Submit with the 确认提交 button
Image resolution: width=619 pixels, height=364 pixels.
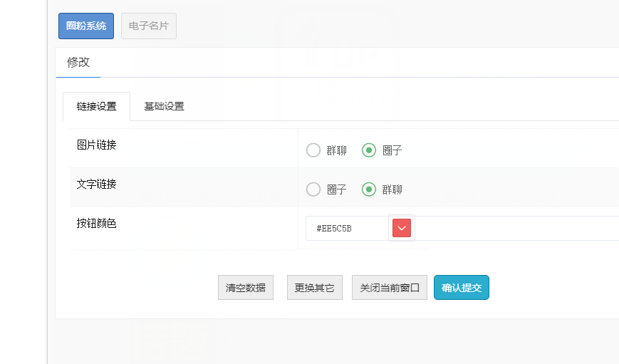tap(462, 288)
